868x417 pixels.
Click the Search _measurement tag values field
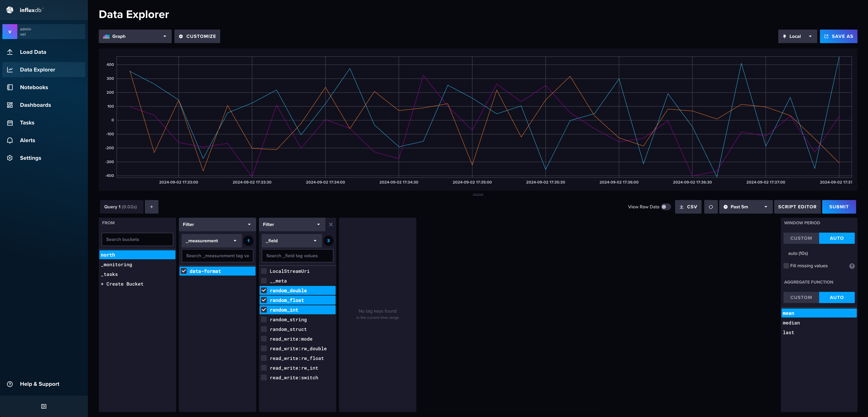click(x=217, y=256)
